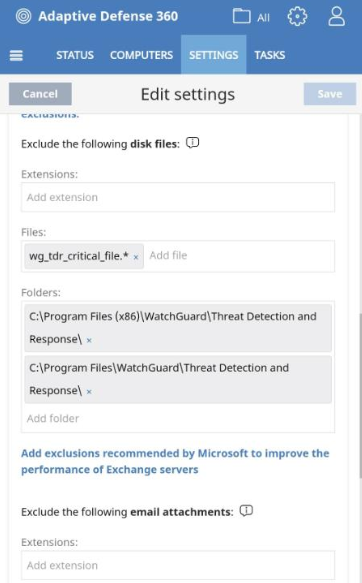This screenshot has height=583, width=362.
Task: Show info tooltip for email attachments exclusions
Action: click(x=246, y=511)
